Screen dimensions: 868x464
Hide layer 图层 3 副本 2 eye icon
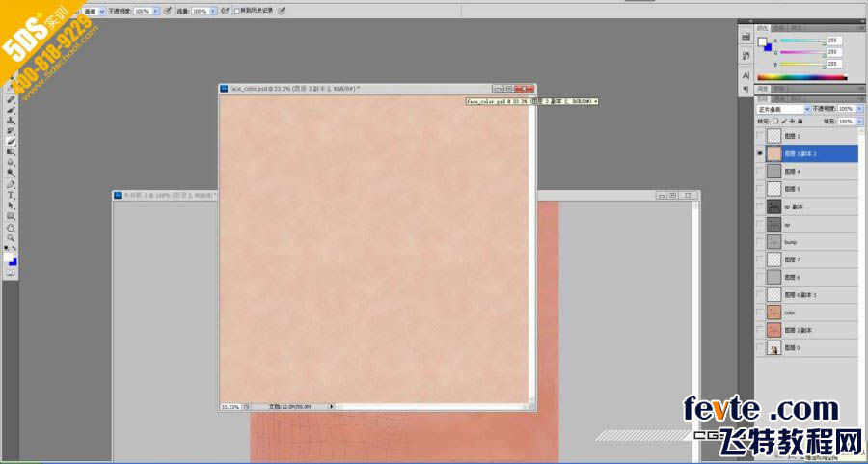760,153
